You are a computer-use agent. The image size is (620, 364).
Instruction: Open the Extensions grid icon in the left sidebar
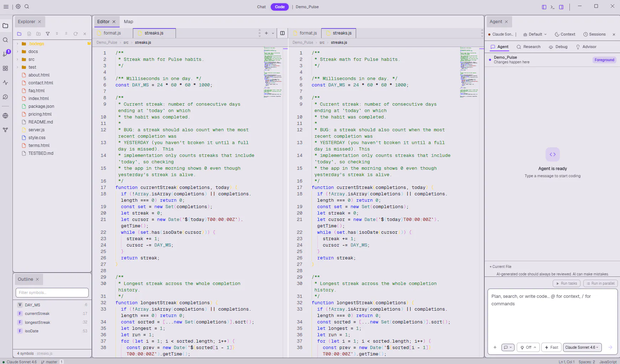5,68
